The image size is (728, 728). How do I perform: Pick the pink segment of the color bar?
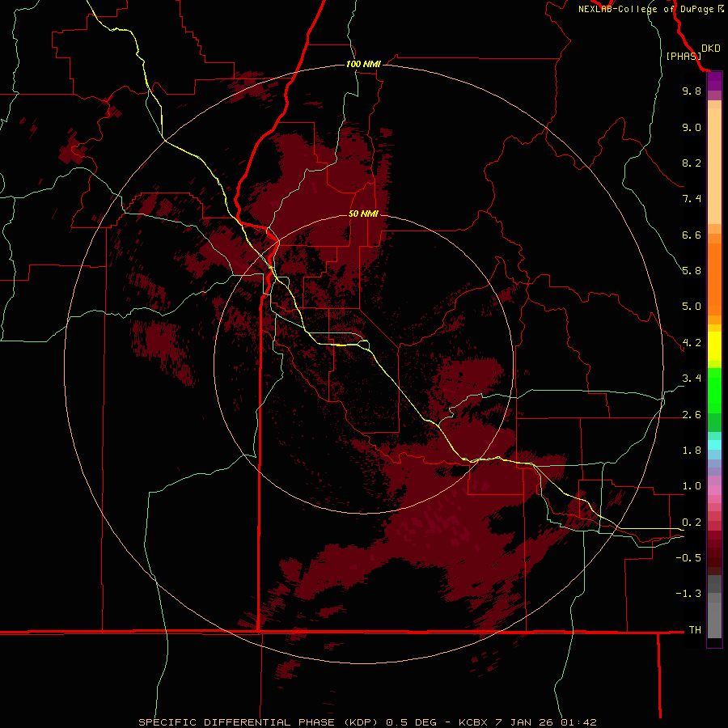(x=714, y=490)
